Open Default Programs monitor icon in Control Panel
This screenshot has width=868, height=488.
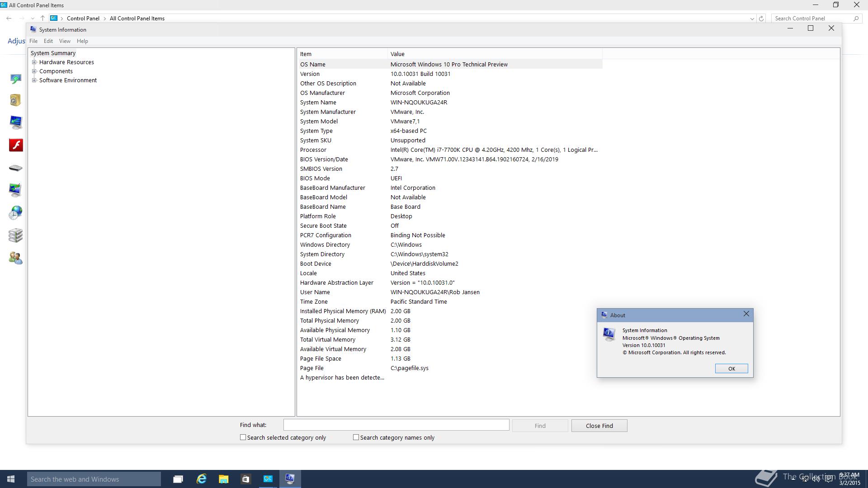15,122
